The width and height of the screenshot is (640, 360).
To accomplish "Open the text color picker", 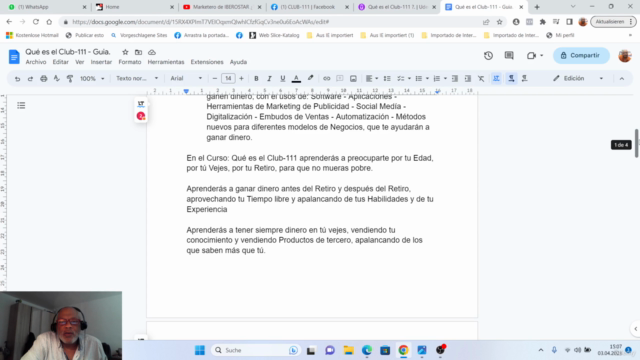I will 296,78.
